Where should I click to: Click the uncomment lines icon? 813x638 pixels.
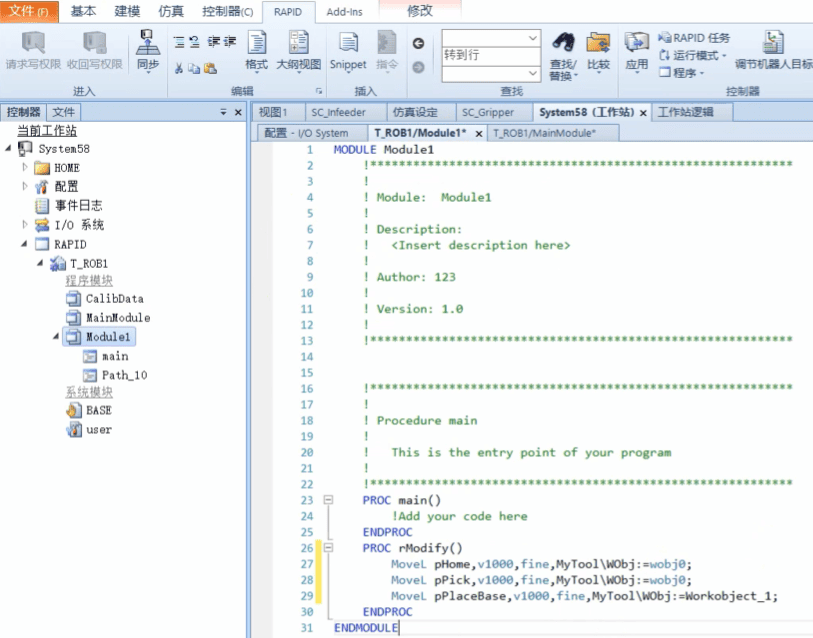pos(194,42)
